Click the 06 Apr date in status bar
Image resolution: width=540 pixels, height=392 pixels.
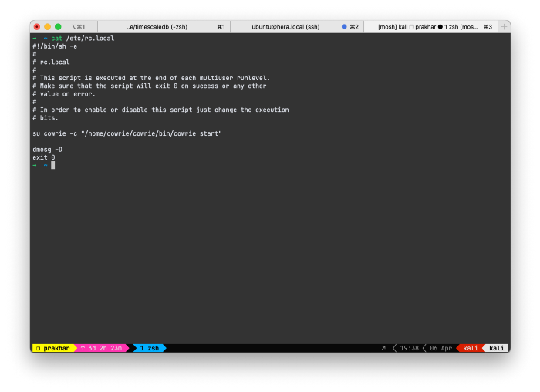440,348
